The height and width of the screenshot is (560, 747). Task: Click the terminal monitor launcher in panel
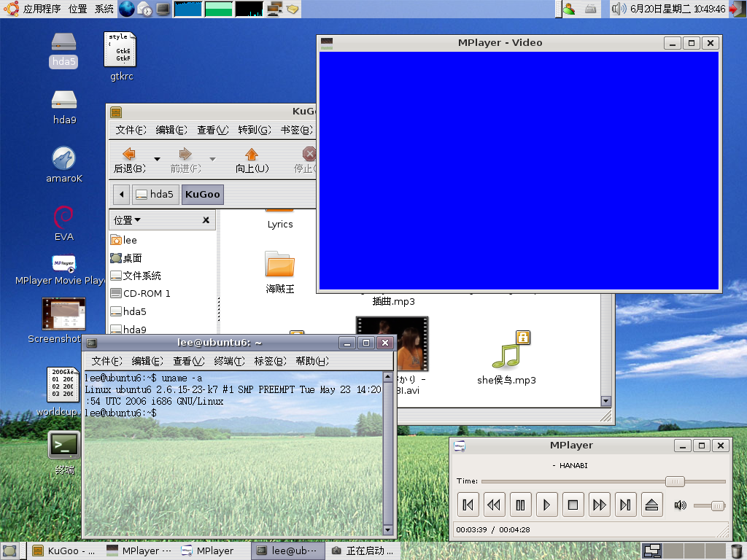(x=163, y=9)
